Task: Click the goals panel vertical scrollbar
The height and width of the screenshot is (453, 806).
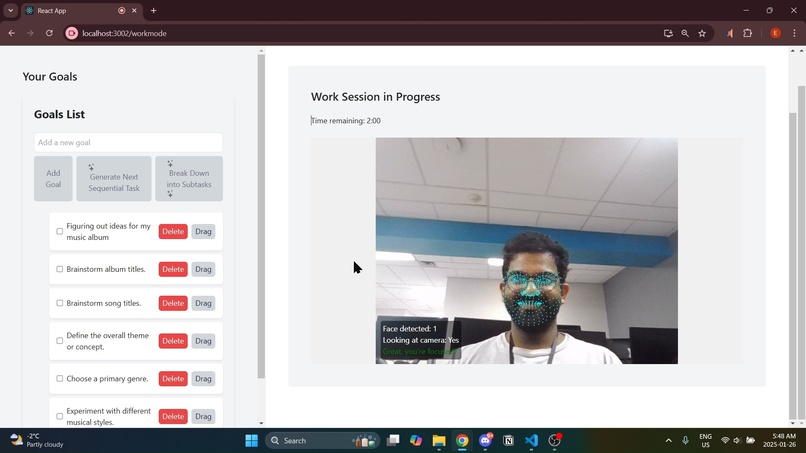Action: [261, 216]
